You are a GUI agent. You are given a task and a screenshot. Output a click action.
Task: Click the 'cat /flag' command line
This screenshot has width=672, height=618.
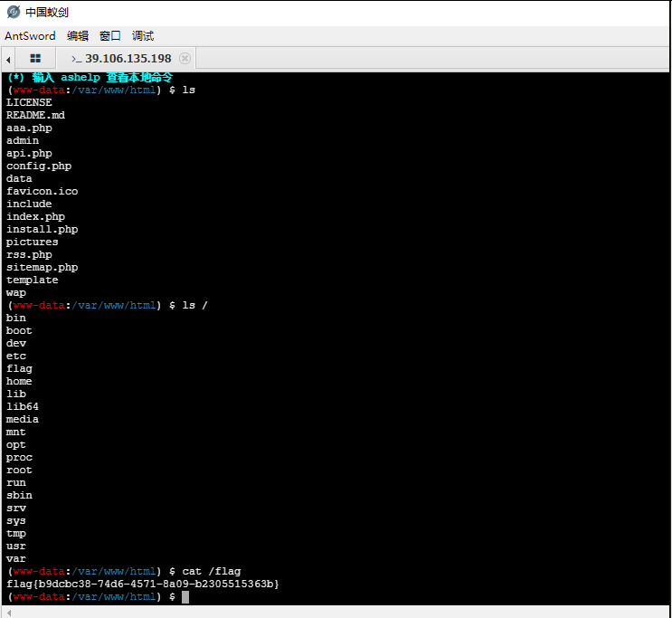click(x=213, y=572)
